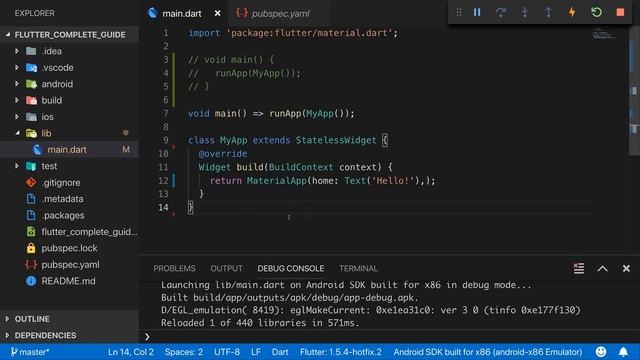The height and width of the screenshot is (360, 640).
Task: Stop the debug session
Action: tap(620, 12)
